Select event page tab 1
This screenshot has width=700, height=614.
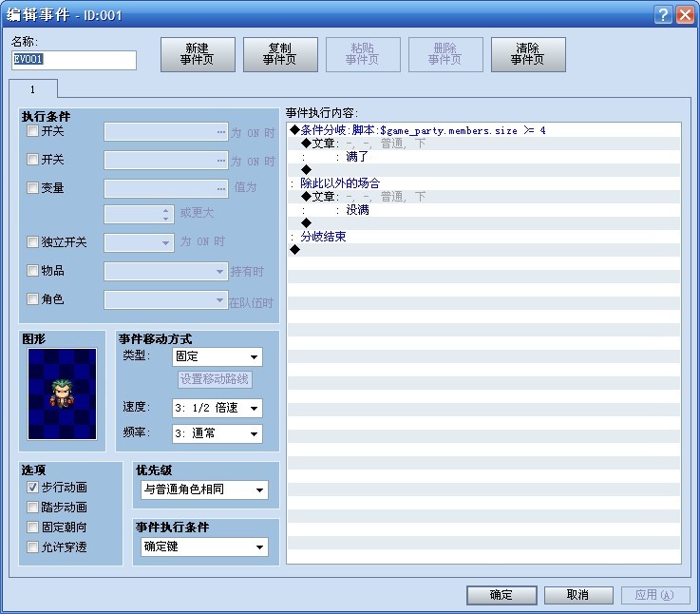(33, 89)
